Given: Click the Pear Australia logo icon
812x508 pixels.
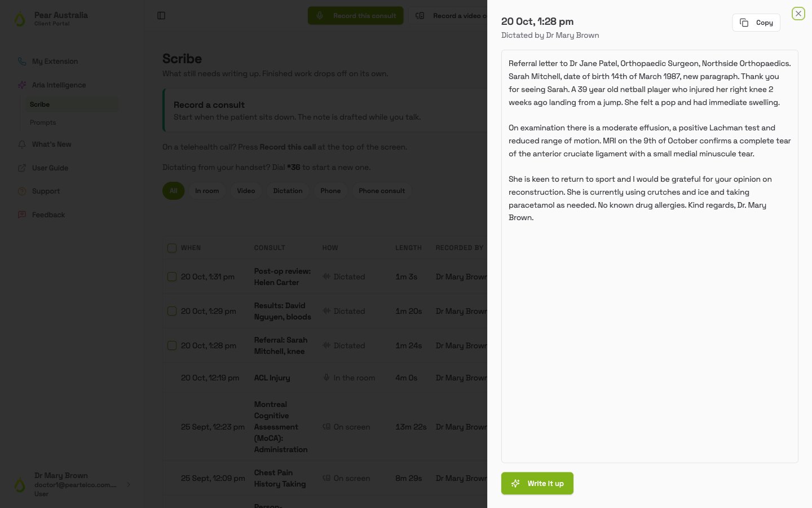Looking at the screenshot, I should click(x=20, y=19).
